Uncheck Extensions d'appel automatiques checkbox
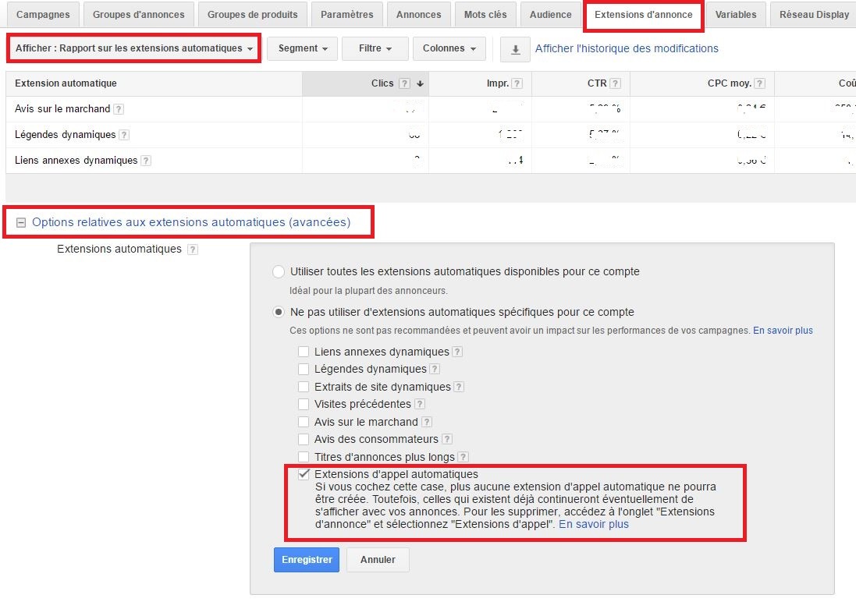This screenshot has height=616, width=856. click(x=304, y=474)
